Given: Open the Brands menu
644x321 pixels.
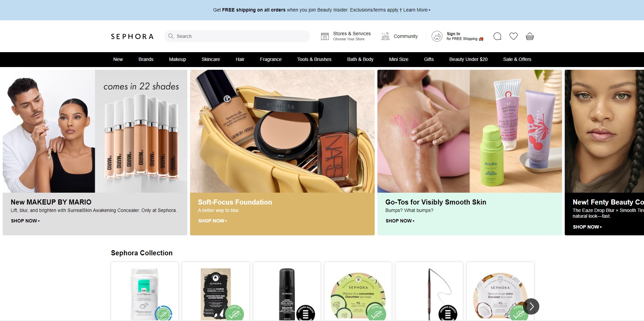Looking at the screenshot, I should (x=146, y=59).
